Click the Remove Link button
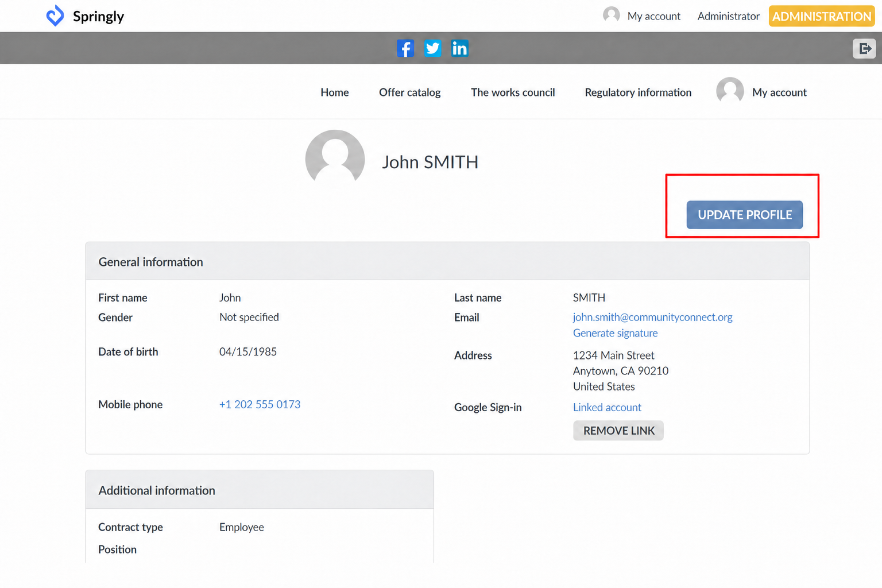Screen dimensions: 882x588 pos(618,431)
